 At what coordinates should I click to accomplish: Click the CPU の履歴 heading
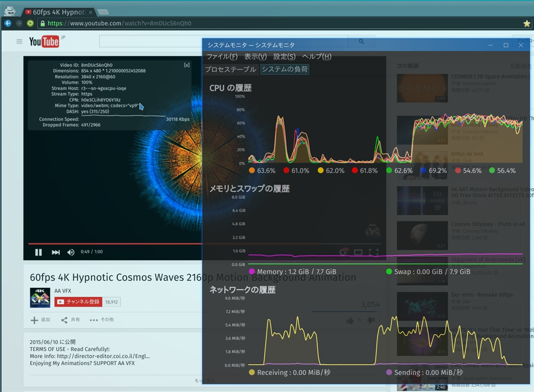coord(230,88)
